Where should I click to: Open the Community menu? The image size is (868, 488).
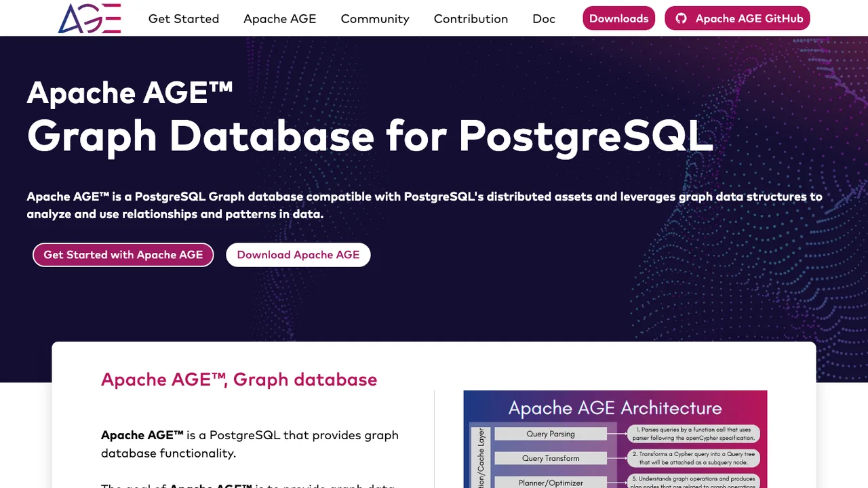click(375, 18)
